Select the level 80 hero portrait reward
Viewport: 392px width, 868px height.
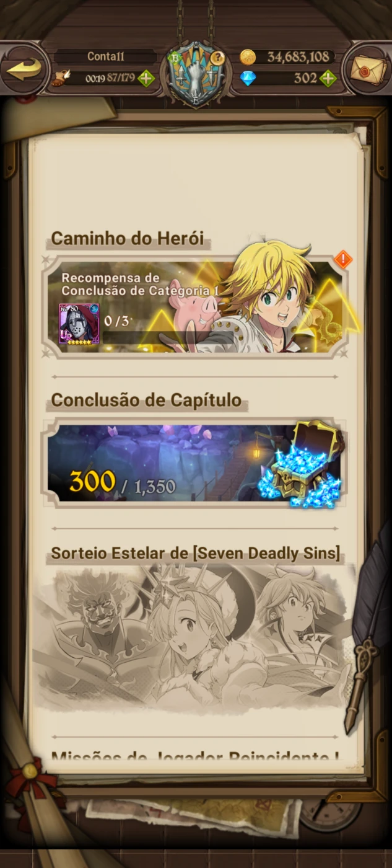point(79,324)
